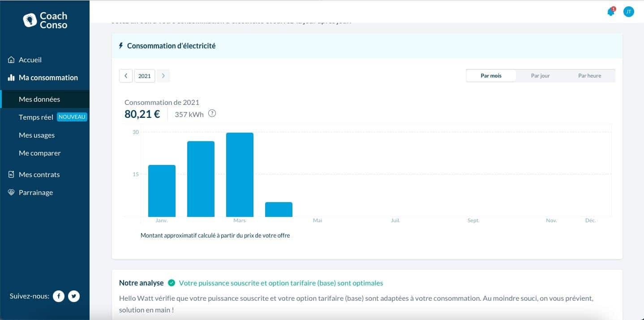Click the help question mark beside 357 kWh
The height and width of the screenshot is (320, 644).
click(x=212, y=114)
